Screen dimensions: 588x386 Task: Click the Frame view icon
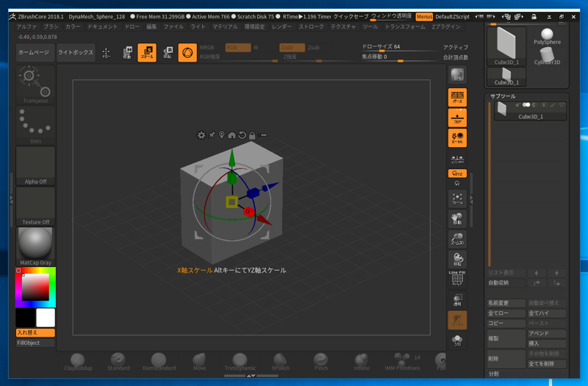457,199
